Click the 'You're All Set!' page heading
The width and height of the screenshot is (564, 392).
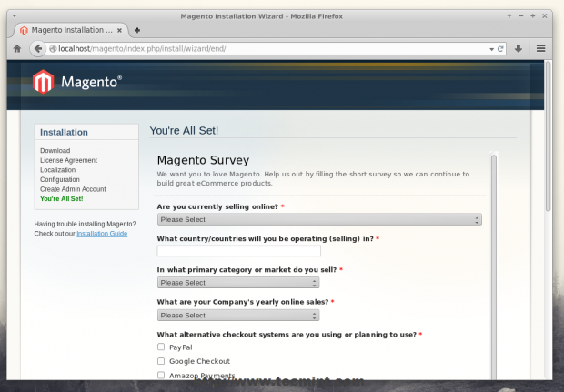[x=184, y=131]
